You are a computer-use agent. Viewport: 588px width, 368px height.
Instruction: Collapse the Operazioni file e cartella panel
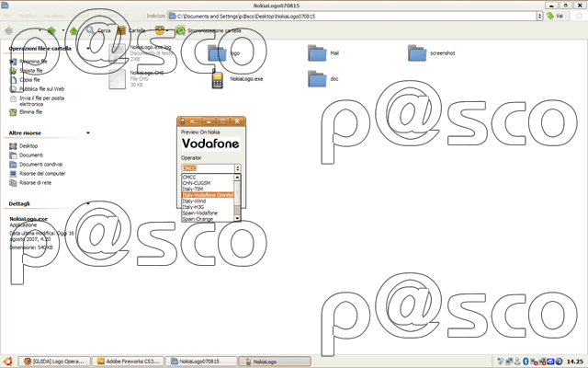[88, 49]
